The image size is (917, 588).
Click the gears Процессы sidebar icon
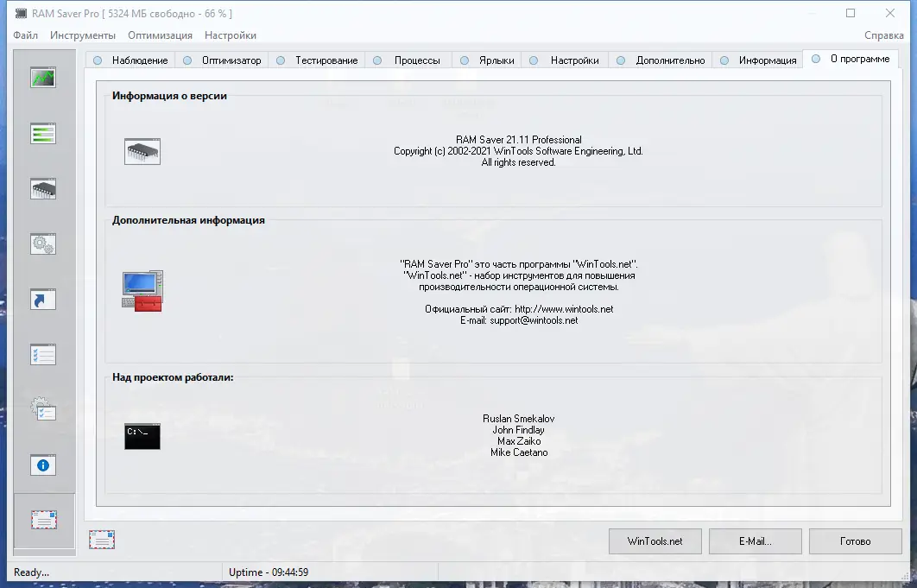coord(43,244)
